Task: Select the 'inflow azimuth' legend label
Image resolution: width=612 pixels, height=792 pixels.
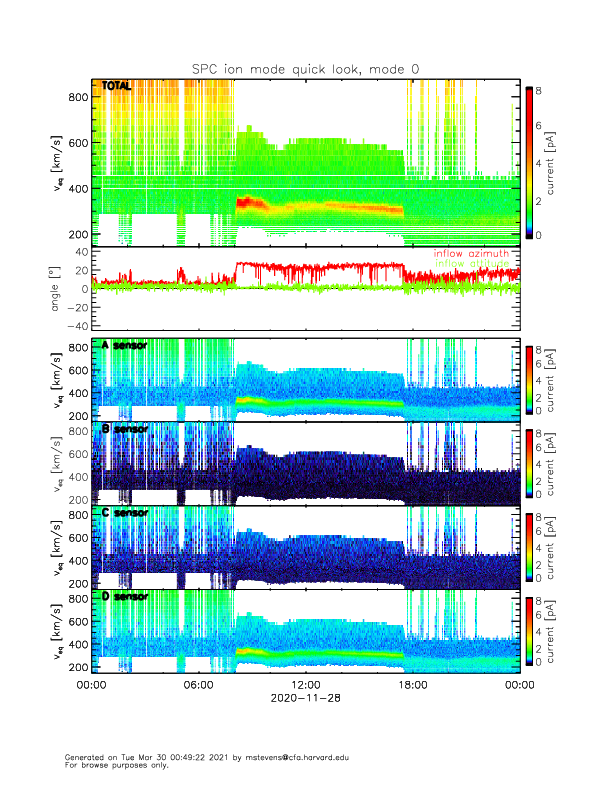Action: point(476,254)
